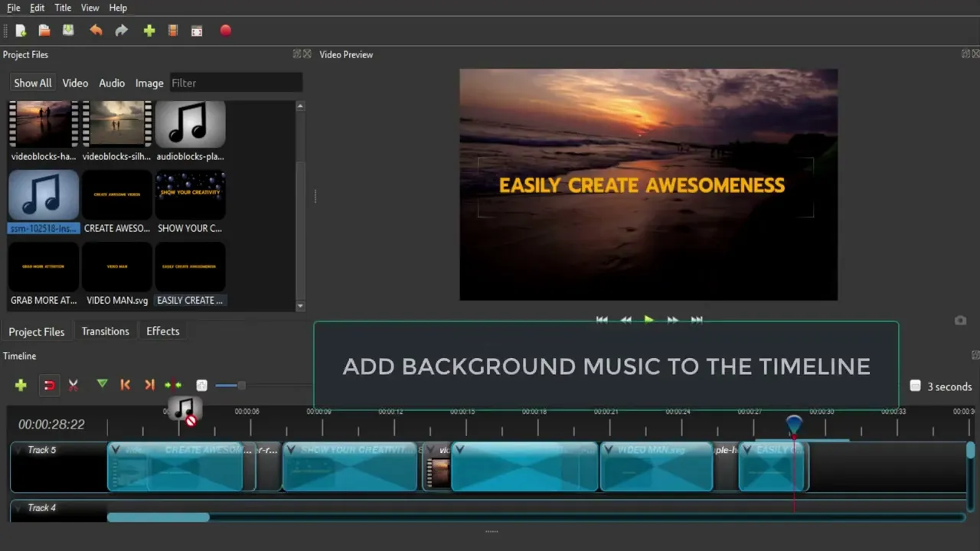Jump to the next marker
The height and width of the screenshot is (551, 980).
click(x=149, y=385)
